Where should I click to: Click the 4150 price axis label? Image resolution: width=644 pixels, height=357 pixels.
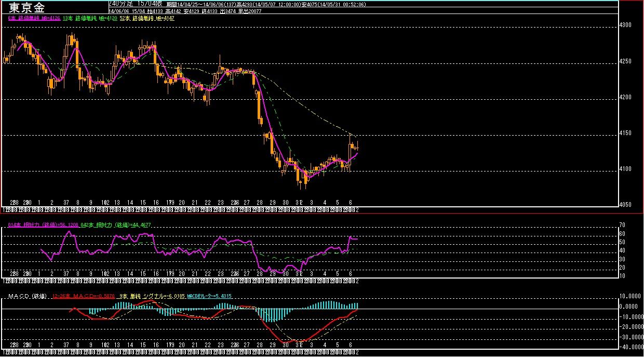626,133
